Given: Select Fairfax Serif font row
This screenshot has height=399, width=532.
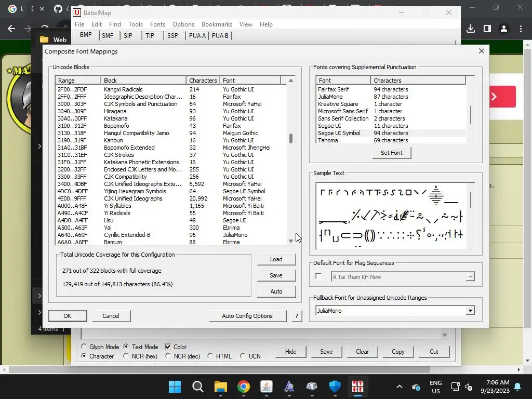Looking at the screenshot, I should click(391, 89).
